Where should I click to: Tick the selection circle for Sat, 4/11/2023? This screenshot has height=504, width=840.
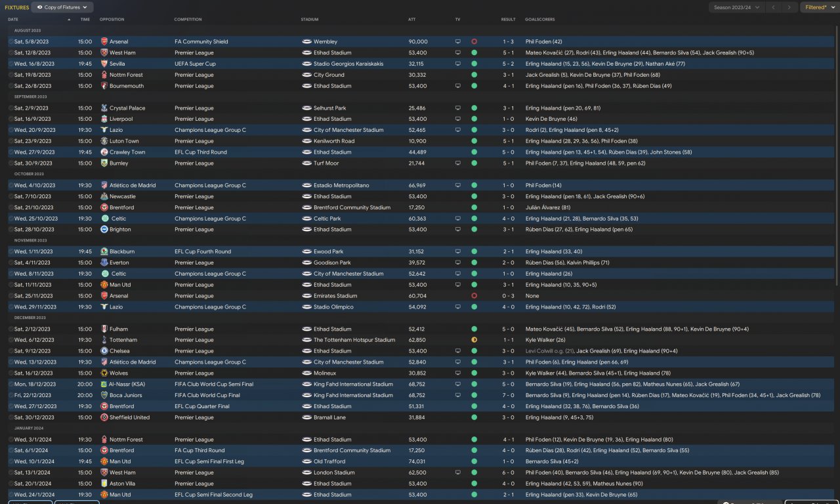click(10, 262)
